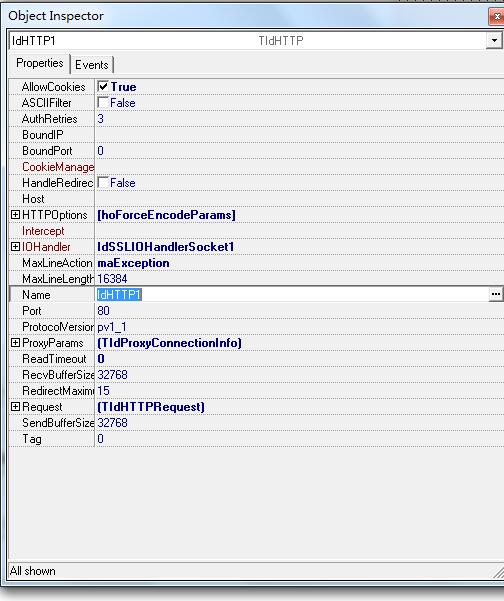Image resolution: width=504 pixels, height=601 pixels.
Task: Expand the ProxyParams property node
Action: 15,343
